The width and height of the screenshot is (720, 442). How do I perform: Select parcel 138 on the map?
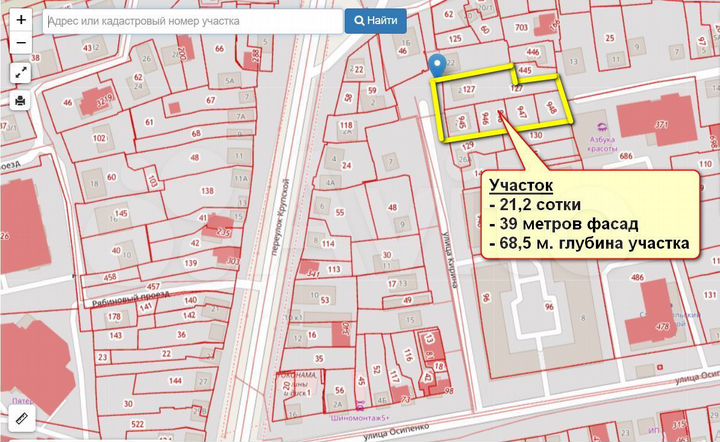[x=207, y=190]
